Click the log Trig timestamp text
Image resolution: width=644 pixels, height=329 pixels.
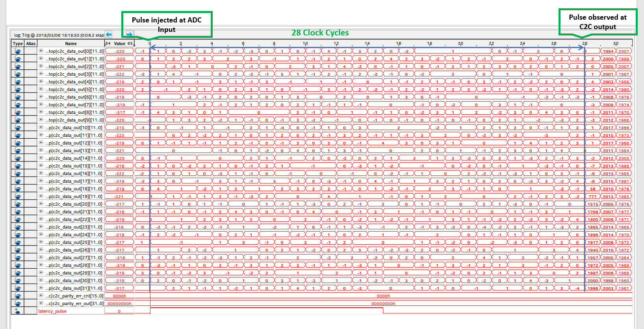point(59,35)
